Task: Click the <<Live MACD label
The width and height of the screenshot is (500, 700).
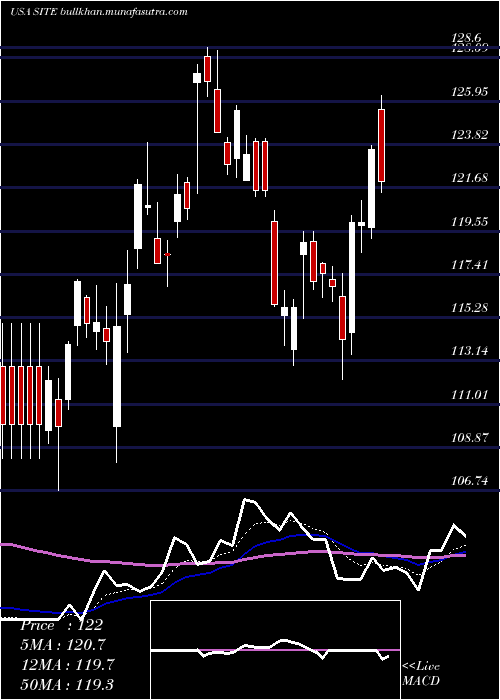Action: [x=421, y=673]
